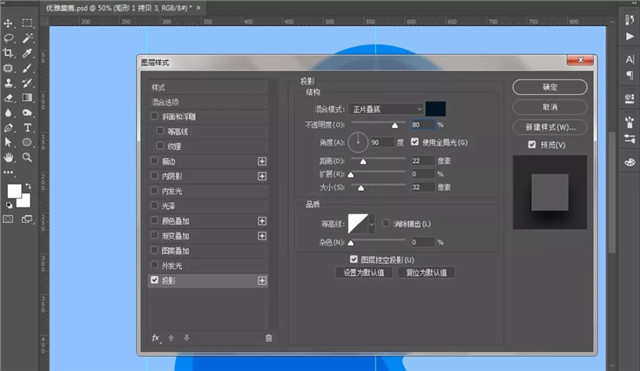This screenshot has width=640, height=371.
Task: Select the Rectangular Marquee tool
Action: coord(27,23)
